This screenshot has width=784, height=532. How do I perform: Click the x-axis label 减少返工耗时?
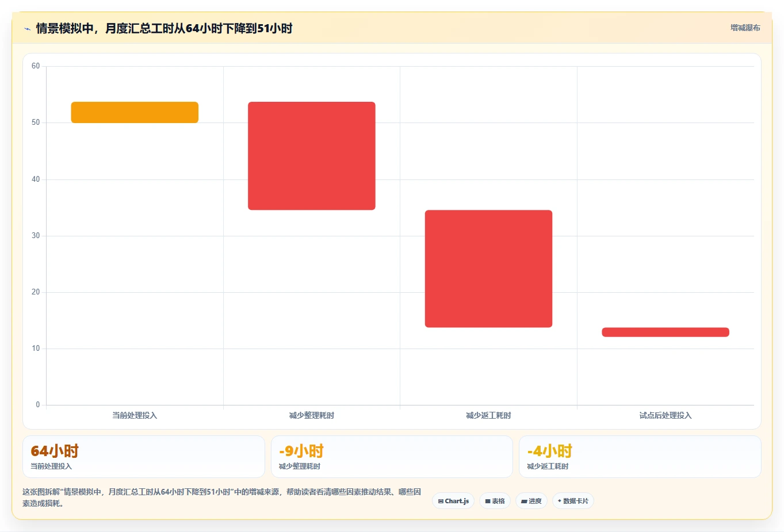pyautogui.click(x=488, y=415)
